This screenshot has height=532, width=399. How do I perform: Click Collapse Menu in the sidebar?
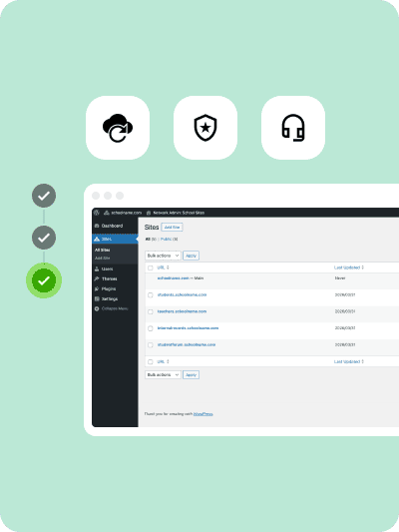coord(115,308)
